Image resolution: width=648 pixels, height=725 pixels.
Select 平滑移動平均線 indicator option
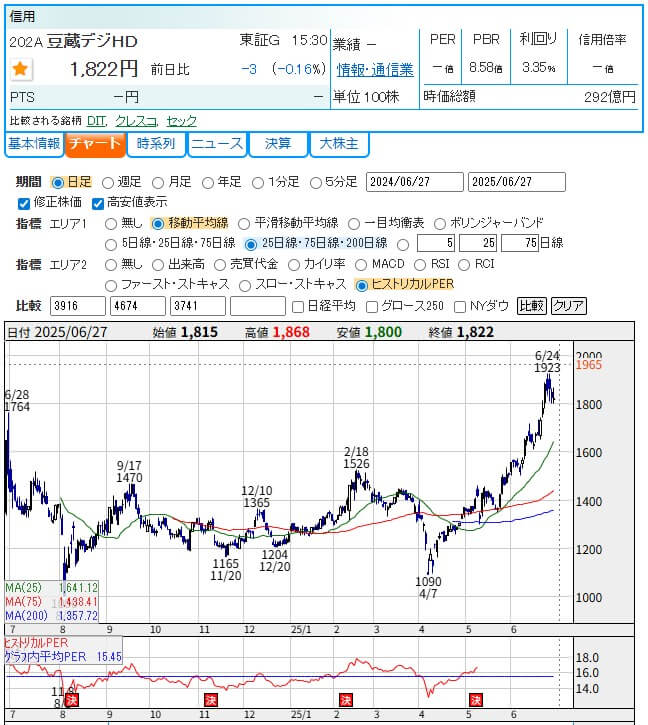[244, 224]
